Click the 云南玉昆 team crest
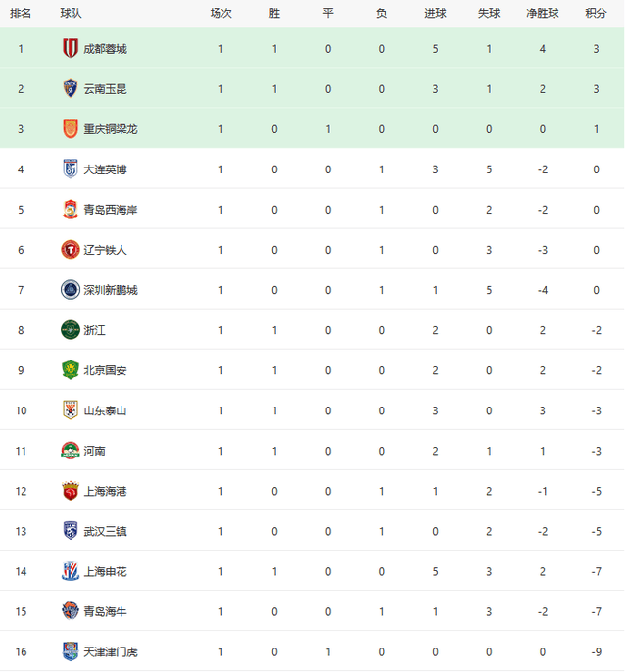This screenshot has height=672, width=627. tap(71, 88)
